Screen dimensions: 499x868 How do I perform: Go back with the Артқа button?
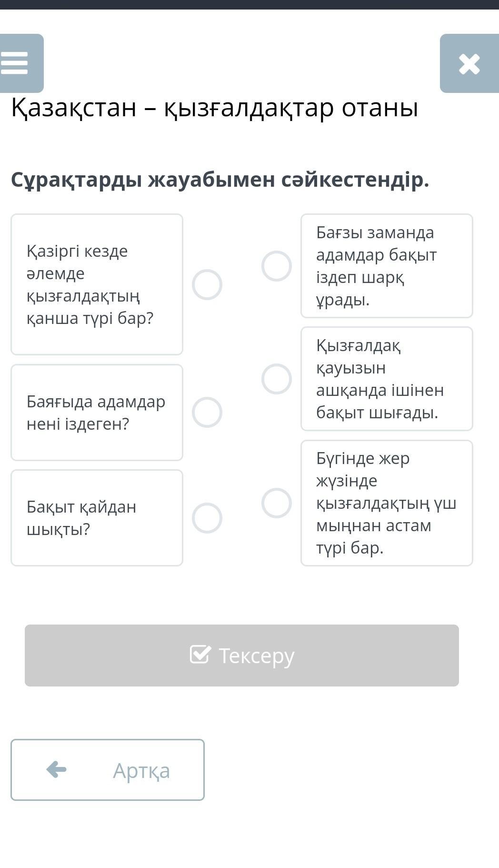point(108,770)
